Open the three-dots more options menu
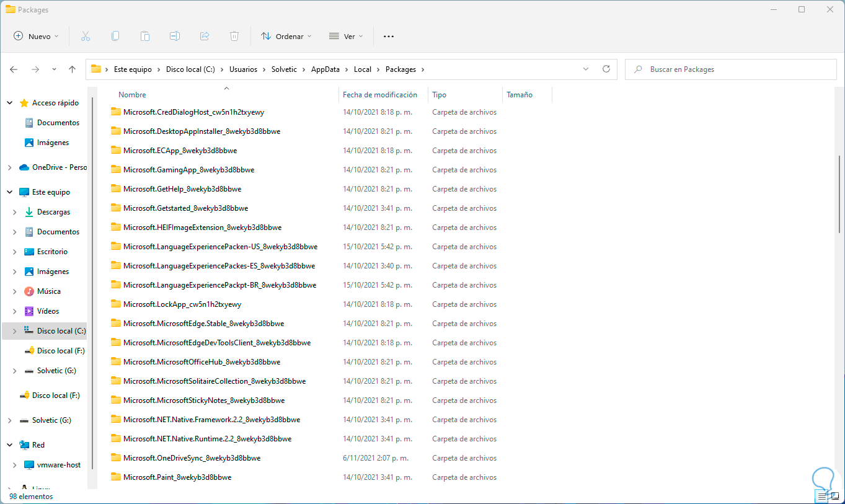 click(x=389, y=37)
